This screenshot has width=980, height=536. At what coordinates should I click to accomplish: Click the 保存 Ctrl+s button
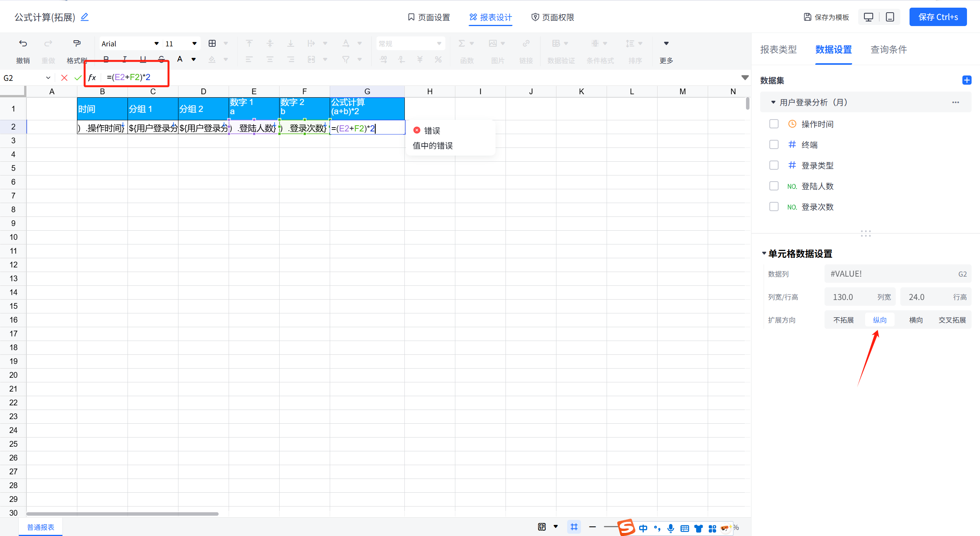(x=938, y=17)
